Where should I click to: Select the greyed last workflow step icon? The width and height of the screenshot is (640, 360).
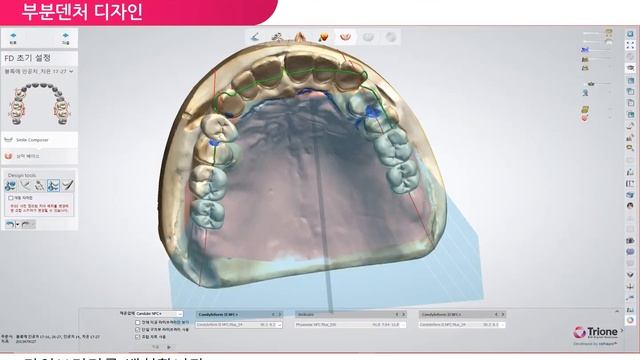391,37
